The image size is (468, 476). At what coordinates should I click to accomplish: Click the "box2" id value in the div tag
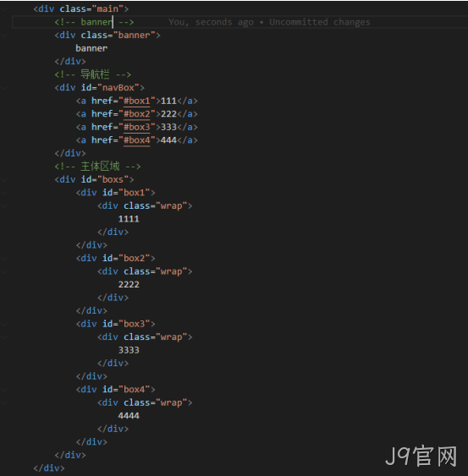134,259
